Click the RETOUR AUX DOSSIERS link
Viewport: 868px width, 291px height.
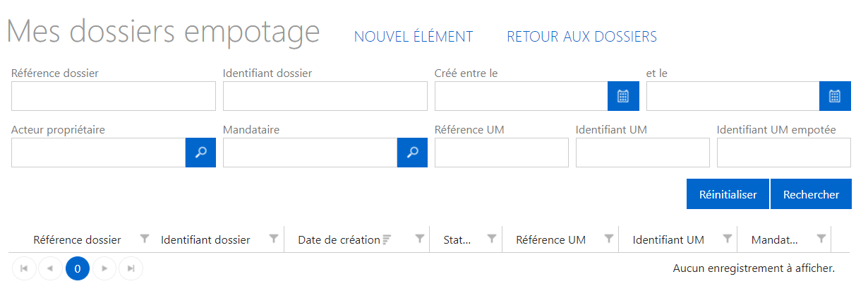coord(581,37)
